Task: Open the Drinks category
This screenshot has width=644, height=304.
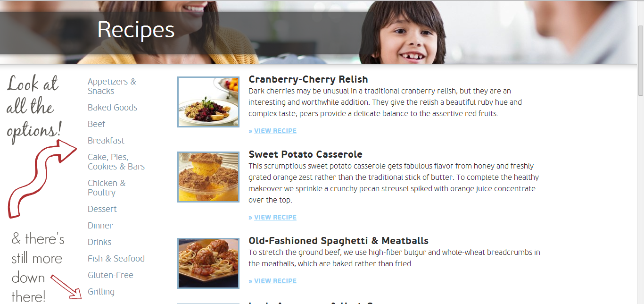Action: (x=99, y=242)
